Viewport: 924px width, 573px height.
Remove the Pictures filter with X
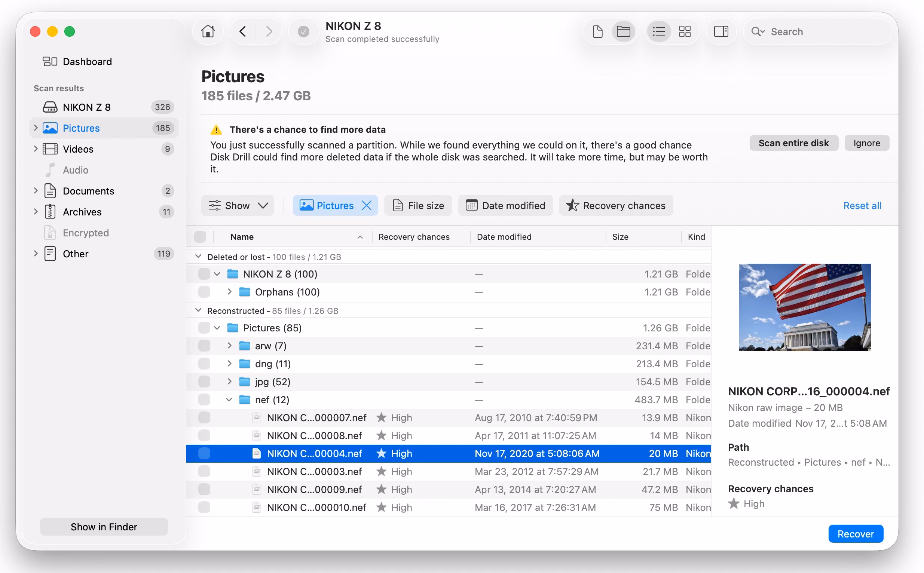click(x=367, y=205)
